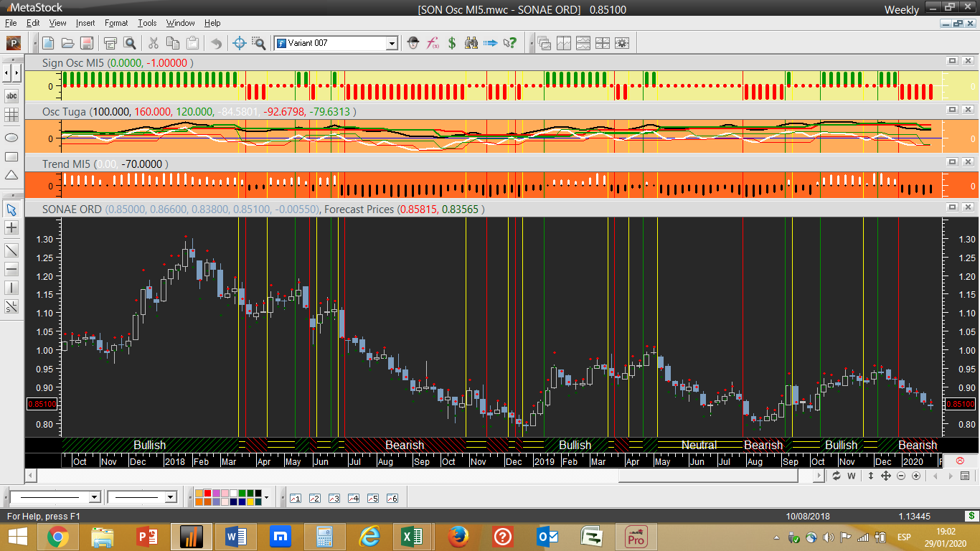Click the Expert Advisor icon
Image resolution: width=980 pixels, height=551 pixels.
click(x=413, y=43)
